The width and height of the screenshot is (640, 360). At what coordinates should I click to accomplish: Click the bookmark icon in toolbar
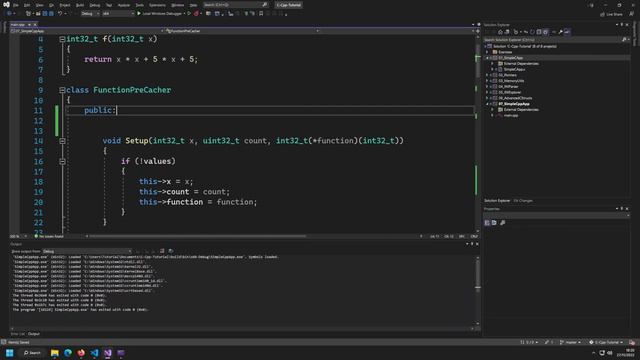[x=261, y=13]
